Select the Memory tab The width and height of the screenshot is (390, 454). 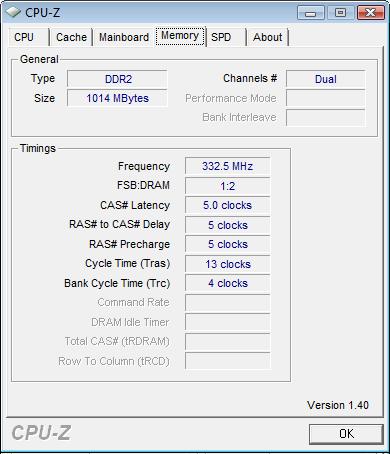pos(180,36)
